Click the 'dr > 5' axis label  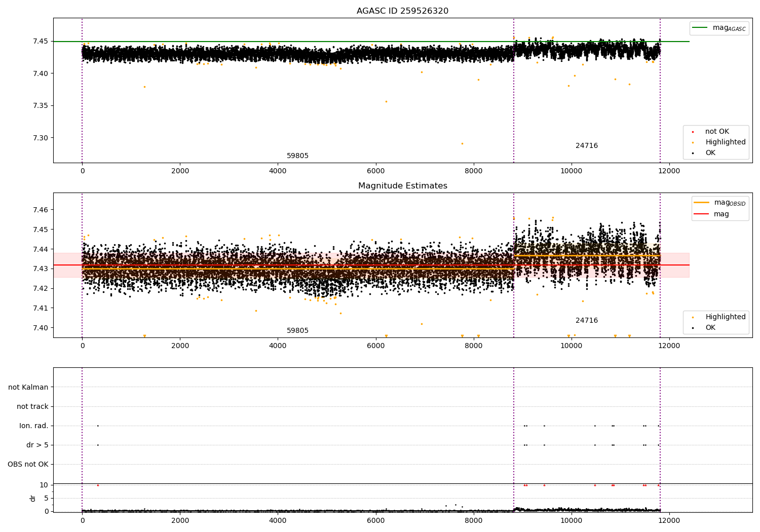tap(37, 445)
